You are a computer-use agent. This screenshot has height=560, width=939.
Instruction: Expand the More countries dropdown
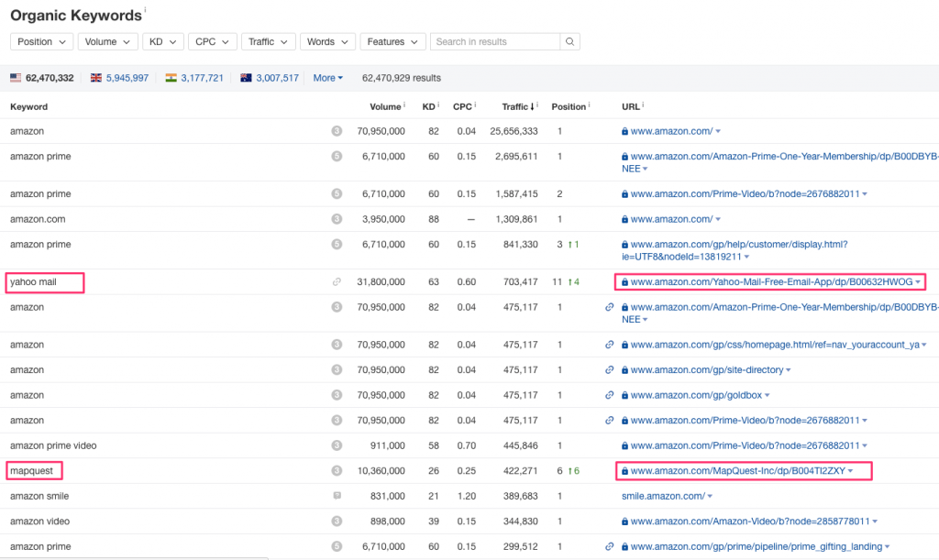pyautogui.click(x=328, y=78)
